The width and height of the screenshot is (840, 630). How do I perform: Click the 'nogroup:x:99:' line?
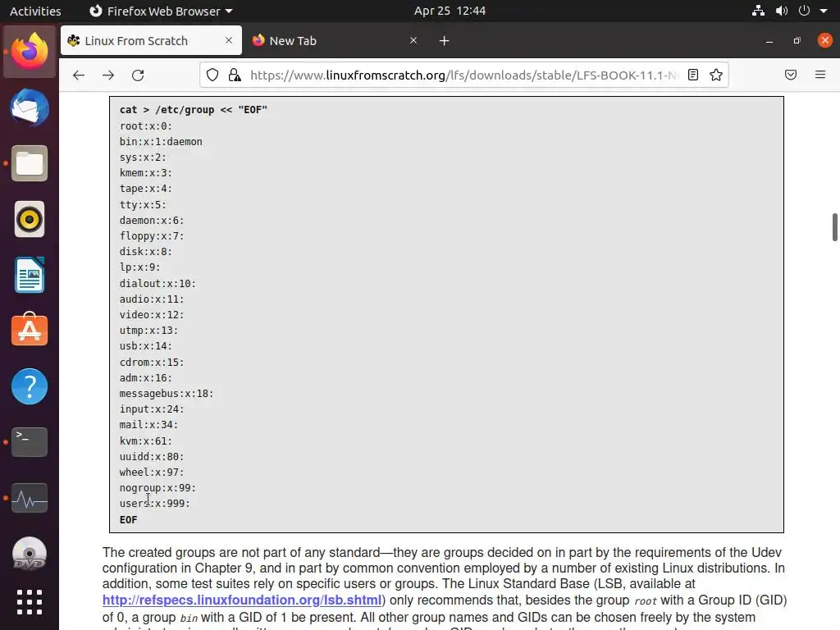[157, 488]
